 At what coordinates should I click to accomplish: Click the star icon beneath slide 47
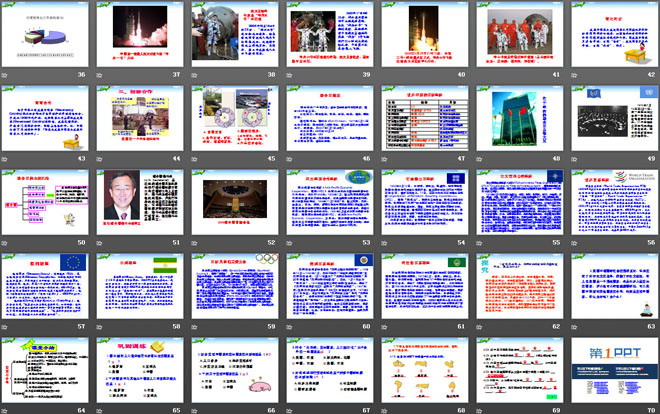(x=382, y=159)
